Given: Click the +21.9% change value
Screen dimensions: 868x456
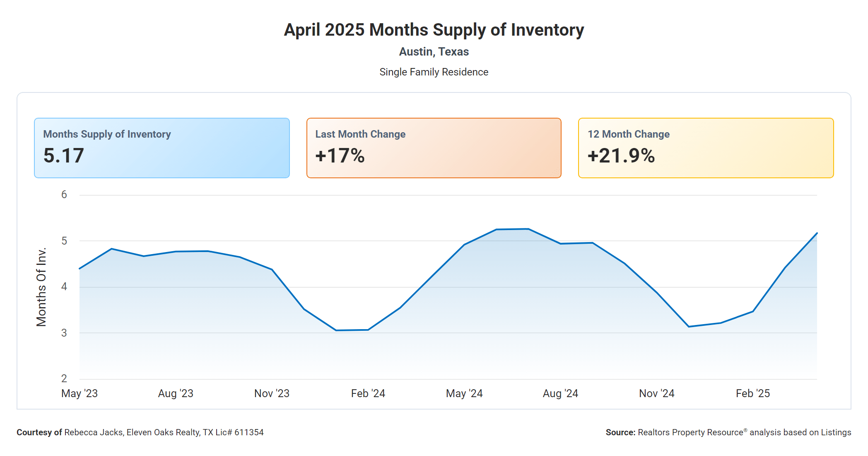Looking at the screenshot, I should click(621, 156).
